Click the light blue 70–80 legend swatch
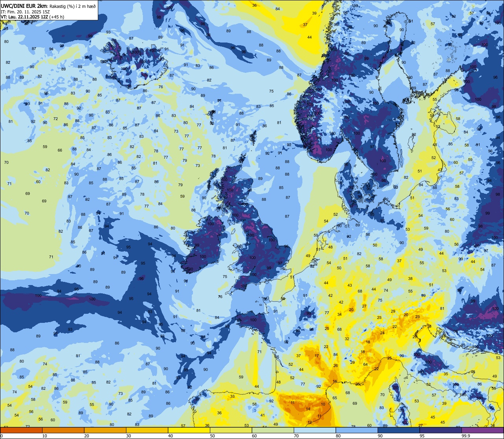 315,430
